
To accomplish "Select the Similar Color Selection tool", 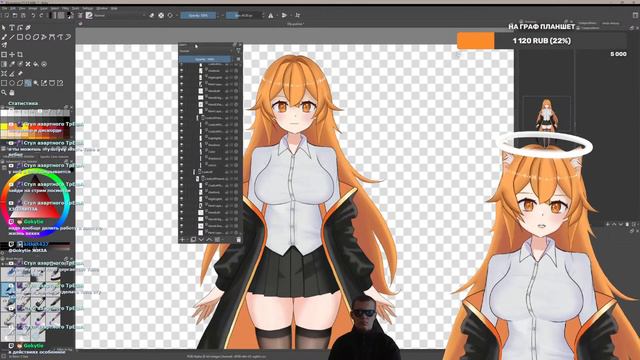I will [x=44, y=83].
